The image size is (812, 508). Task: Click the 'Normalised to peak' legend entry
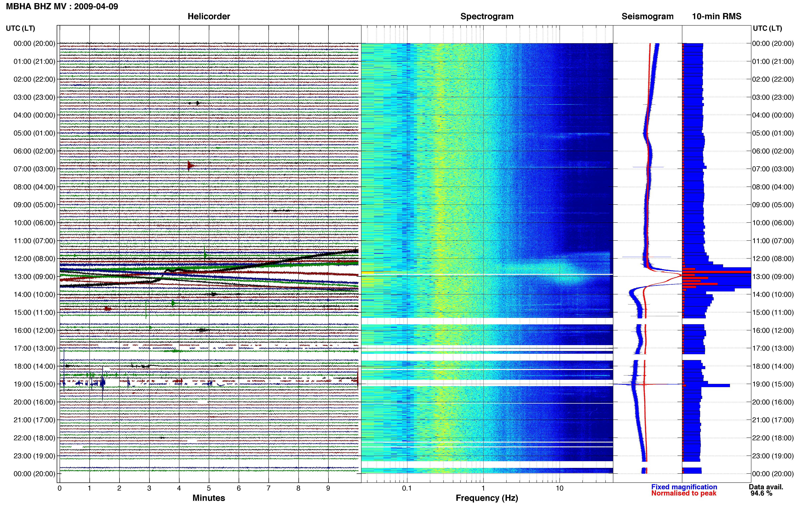tap(684, 493)
